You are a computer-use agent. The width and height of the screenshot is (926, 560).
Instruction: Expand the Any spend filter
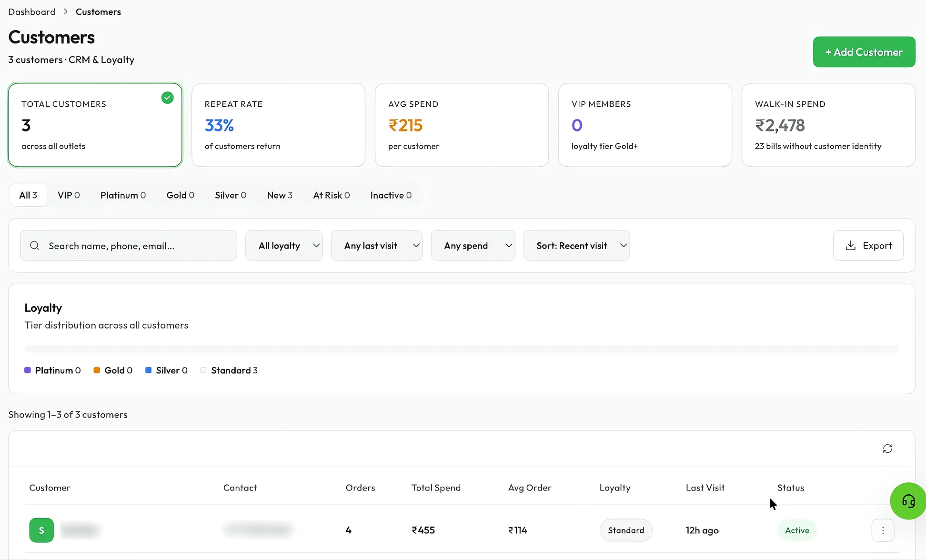(473, 245)
